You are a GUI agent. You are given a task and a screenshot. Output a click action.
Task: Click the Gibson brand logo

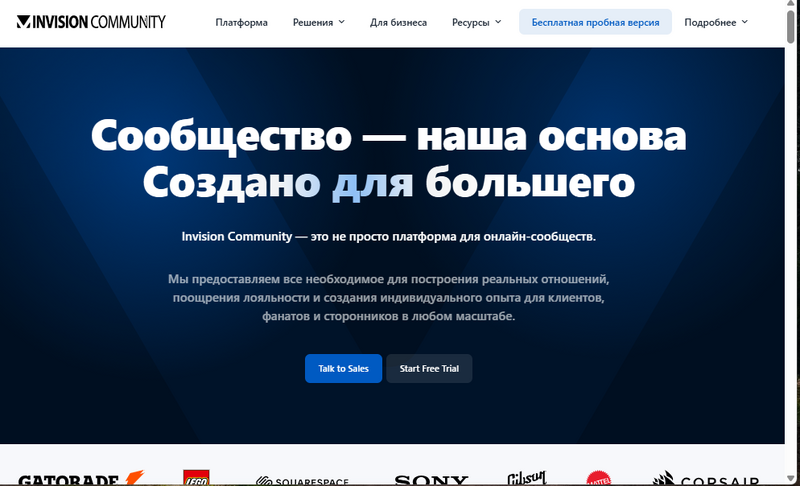527,478
